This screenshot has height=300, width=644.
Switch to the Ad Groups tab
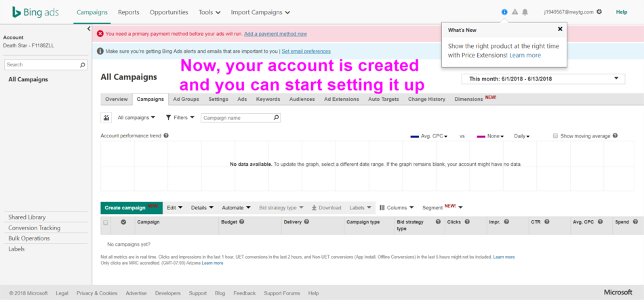click(x=186, y=99)
